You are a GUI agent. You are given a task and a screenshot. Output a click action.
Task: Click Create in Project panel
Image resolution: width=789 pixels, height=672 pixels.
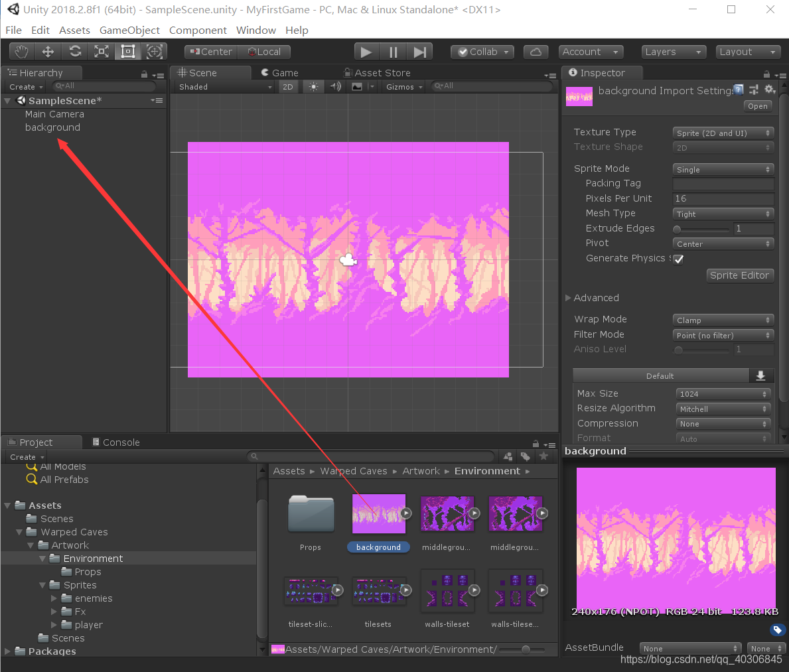[x=27, y=456]
